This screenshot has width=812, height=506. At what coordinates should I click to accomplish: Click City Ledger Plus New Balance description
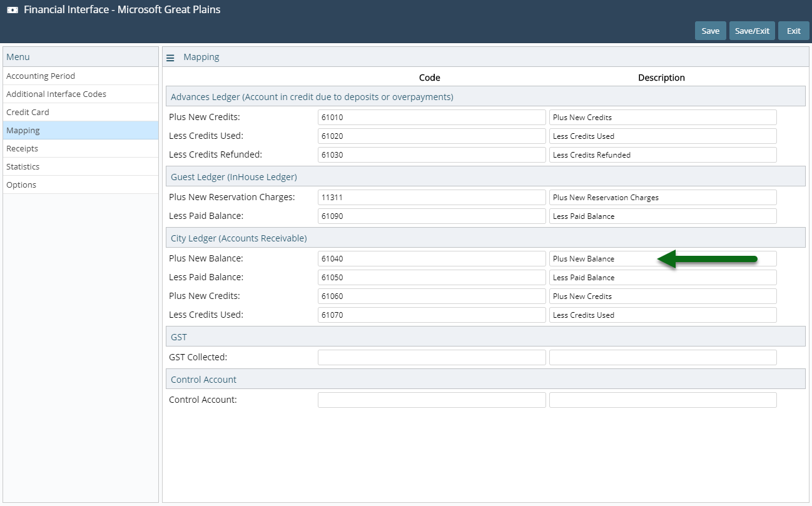click(663, 258)
